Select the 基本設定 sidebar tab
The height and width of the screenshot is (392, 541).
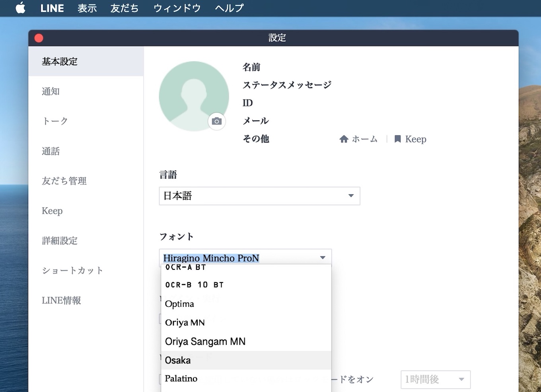[x=86, y=61]
